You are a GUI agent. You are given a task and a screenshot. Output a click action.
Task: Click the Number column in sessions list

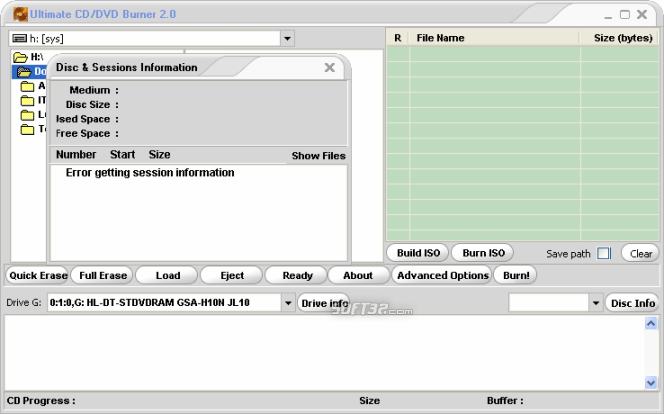tap(76, 155)
